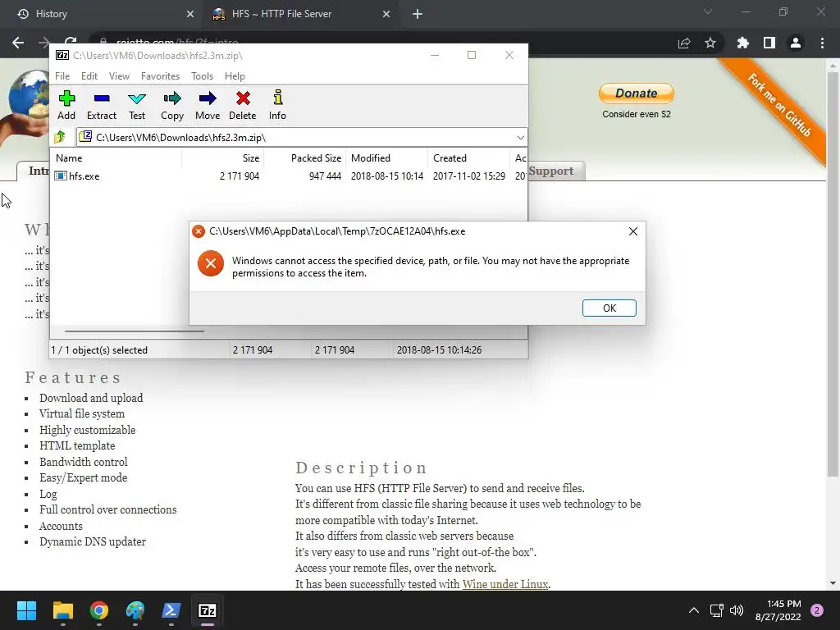Click the network tray icon
Screen dimensions: 840x630
coord(717,610)
